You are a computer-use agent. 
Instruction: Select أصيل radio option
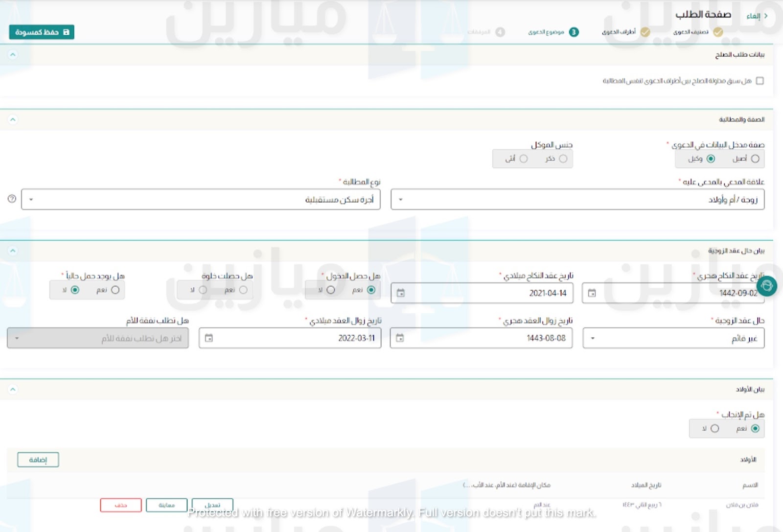click(755, 159)
